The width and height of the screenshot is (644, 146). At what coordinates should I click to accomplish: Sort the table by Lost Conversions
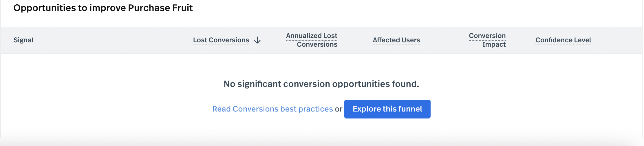tap(221, 40)
